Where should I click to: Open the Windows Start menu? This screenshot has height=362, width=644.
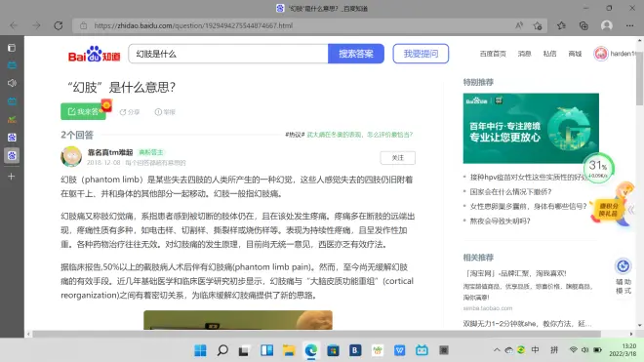(x=200, y=350)
